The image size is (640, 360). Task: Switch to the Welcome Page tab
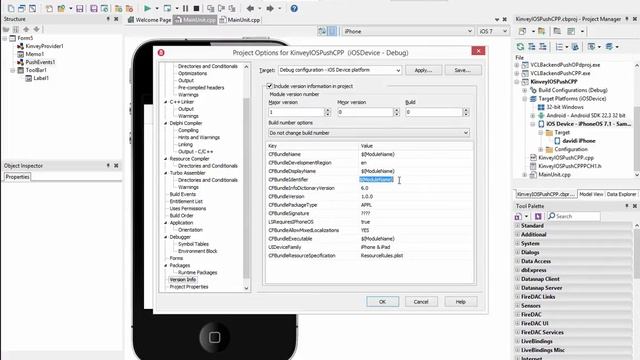coord(149,20)
